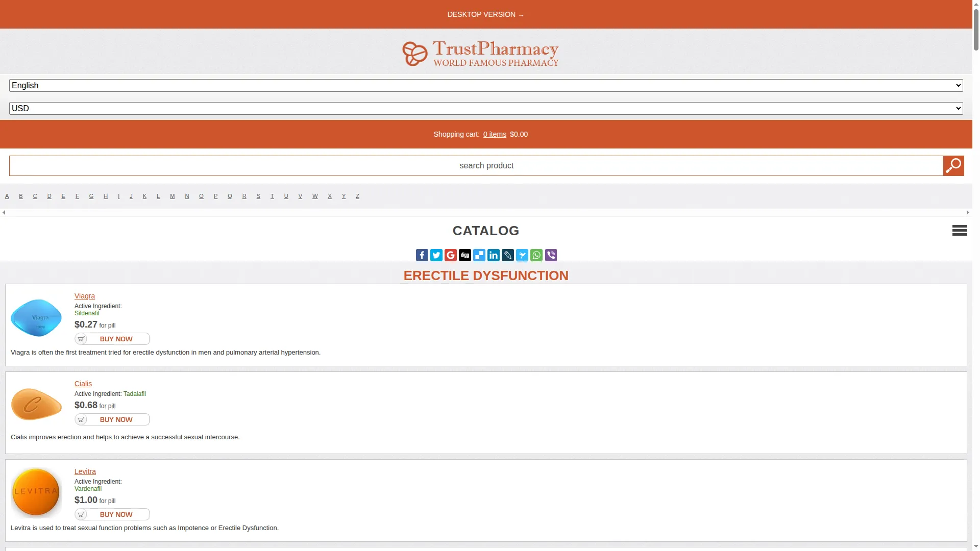Click Buy Now for Viagra
The image size is (980, 551).
[x=112, y=339]
